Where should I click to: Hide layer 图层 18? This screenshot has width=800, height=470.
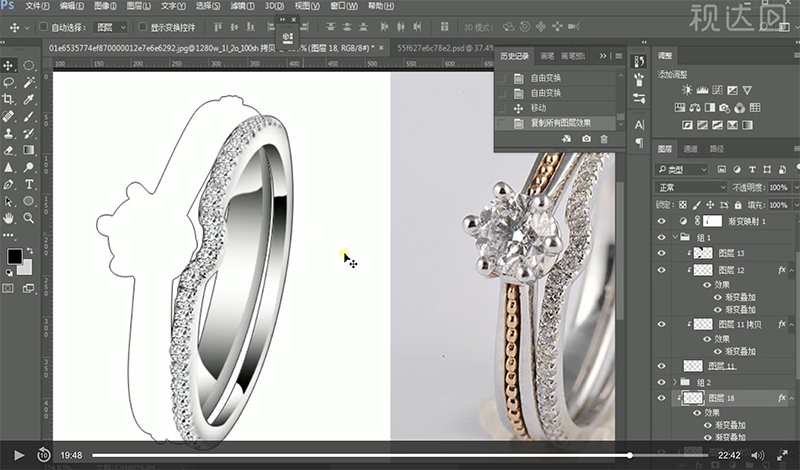pos(662,398)
